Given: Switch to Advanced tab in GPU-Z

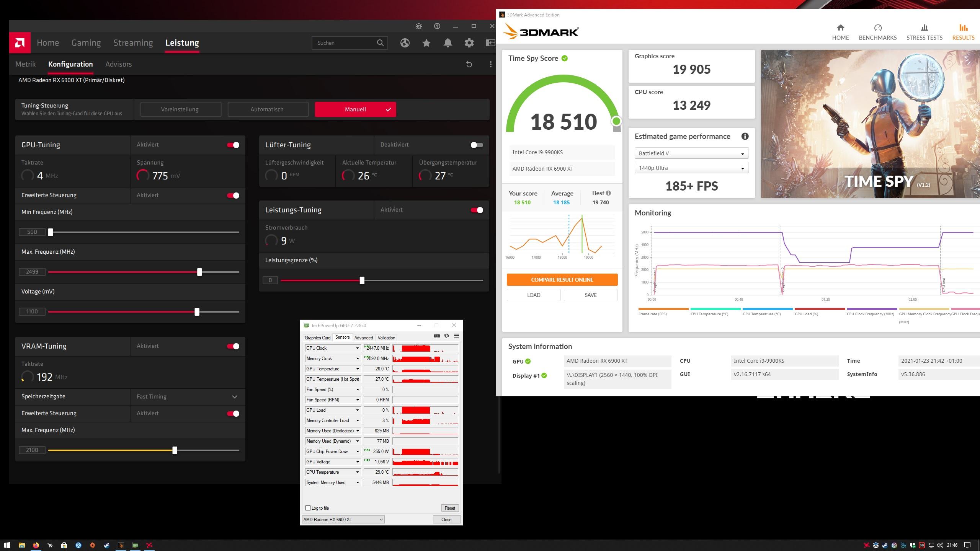Looking at the screenshot, I should [x=364, y=338].
